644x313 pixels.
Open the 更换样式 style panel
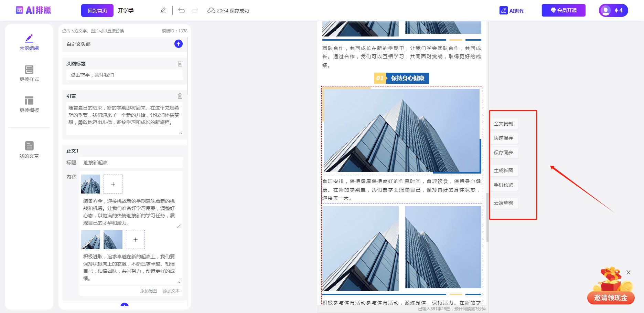29,73
